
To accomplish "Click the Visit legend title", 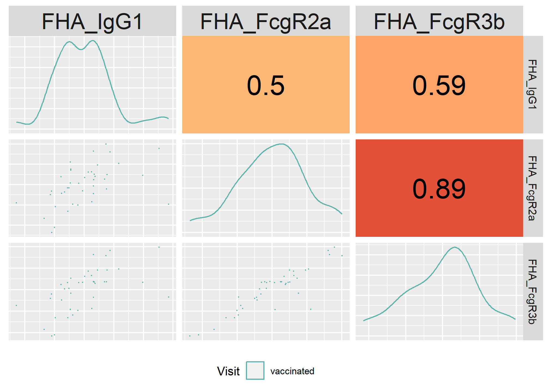I will pyautogui.click(x=228, y=371).
